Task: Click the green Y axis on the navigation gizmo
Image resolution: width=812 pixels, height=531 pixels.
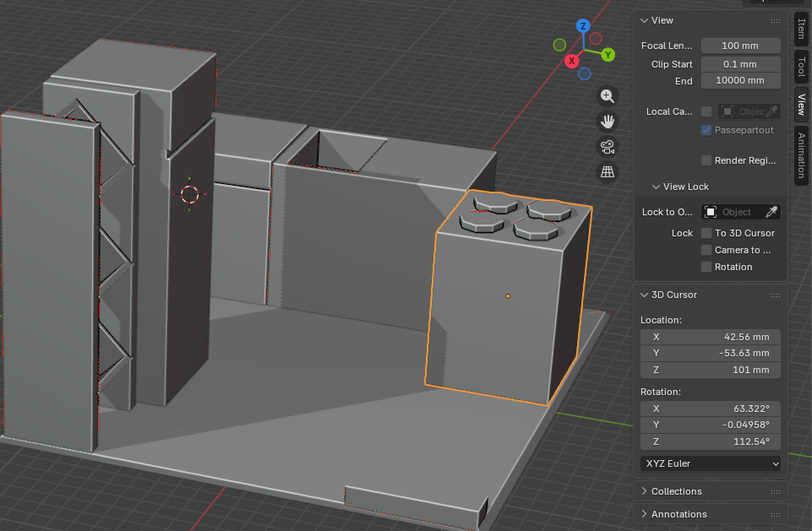Action: [x=608, y=55]
